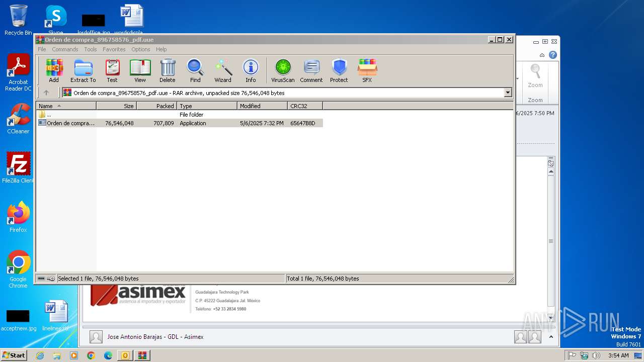Sort by the Name column header
The width and height of the screenshot is (644, 362).
66,106
